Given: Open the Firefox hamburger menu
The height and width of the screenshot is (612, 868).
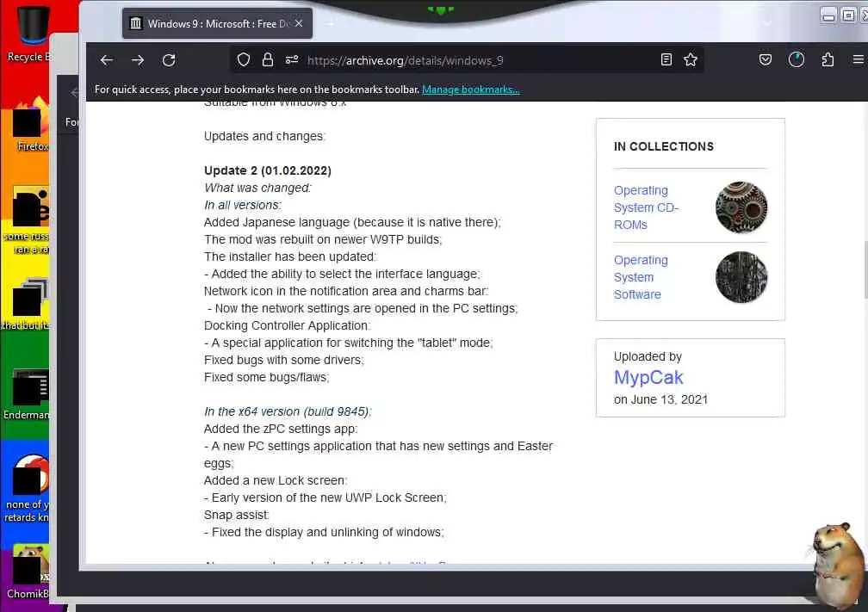Looking at the screenshot, I should (x=858, y=59).
